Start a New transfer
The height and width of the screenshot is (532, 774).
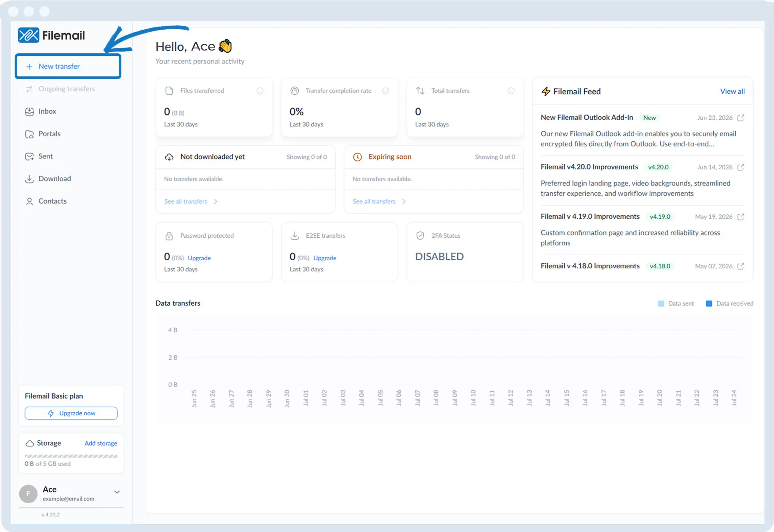point(68,66)
